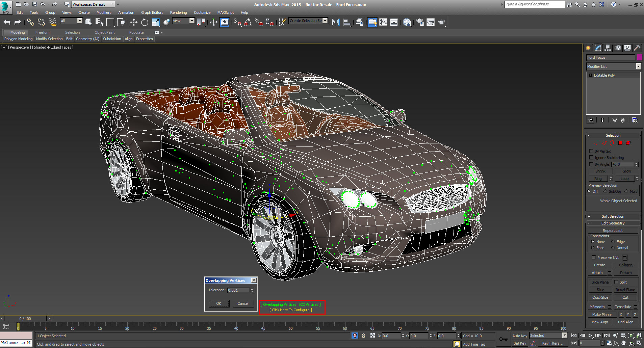The image size is (644, 348).
Task: Render the scene with the teapot icon
Action: click(441, 22)
